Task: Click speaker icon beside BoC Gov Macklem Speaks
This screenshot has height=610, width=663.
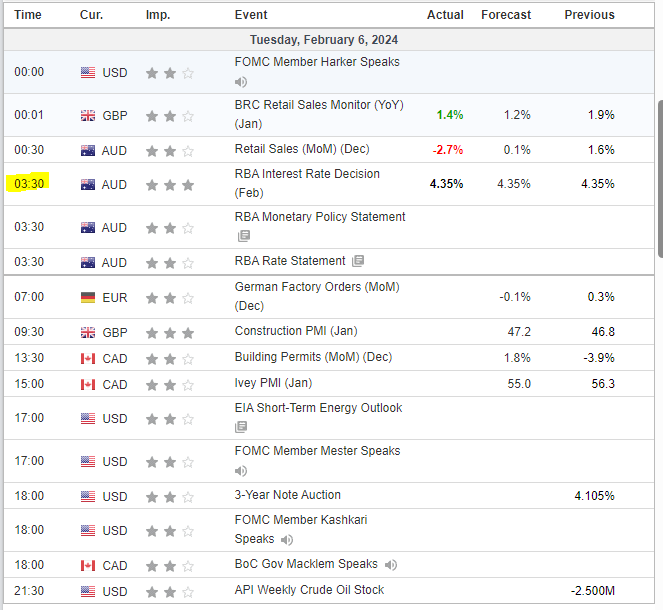Action: click(x=390, y=565)
